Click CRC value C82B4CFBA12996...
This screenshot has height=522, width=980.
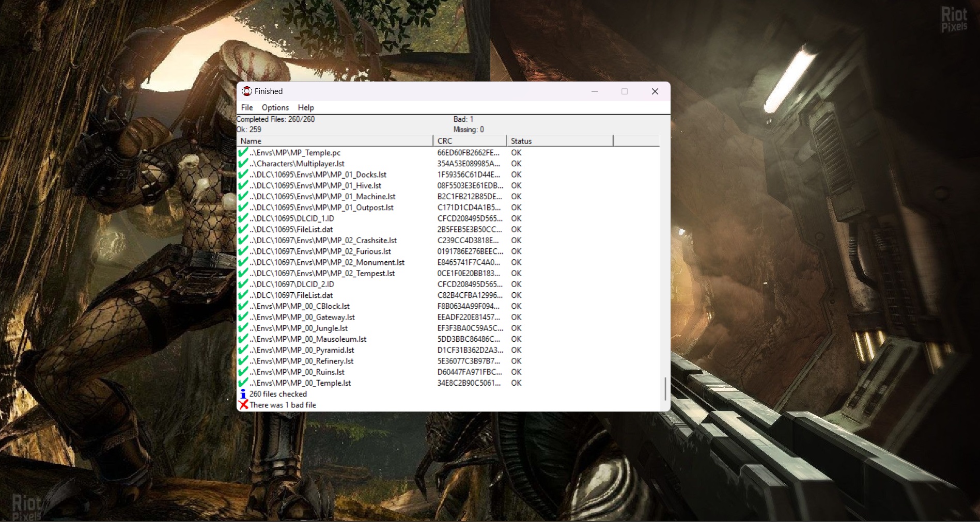[470, 295]
